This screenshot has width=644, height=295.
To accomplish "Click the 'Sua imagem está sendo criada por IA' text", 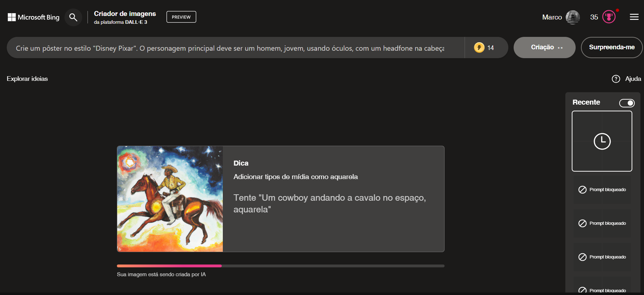I will coord(161,274).
